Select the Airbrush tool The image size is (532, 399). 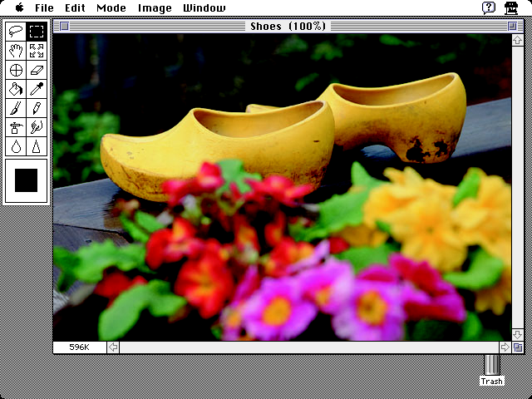click(15, 127)
